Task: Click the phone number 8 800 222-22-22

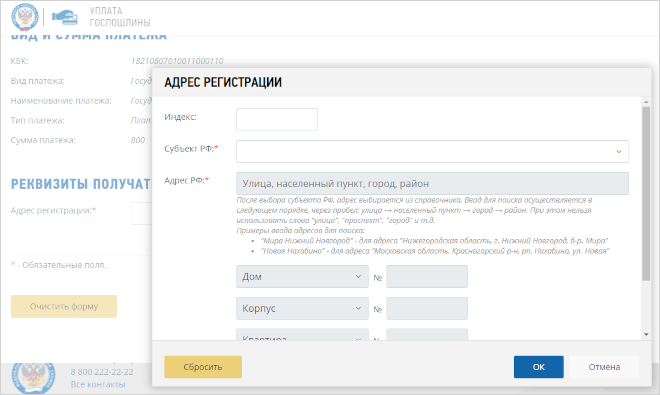Action: (x=102, y=372)
